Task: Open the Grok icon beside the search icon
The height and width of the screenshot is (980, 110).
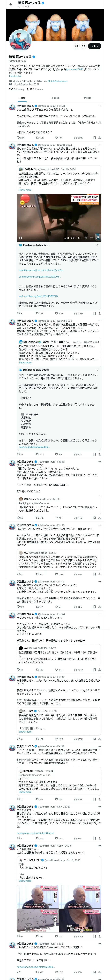Action: tap(77, 46)
